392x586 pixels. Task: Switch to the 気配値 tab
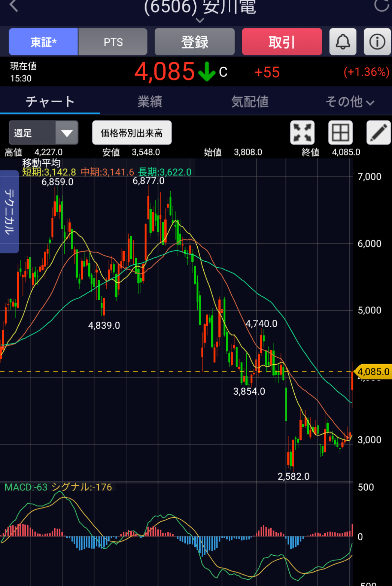click(x=250, y=101)
